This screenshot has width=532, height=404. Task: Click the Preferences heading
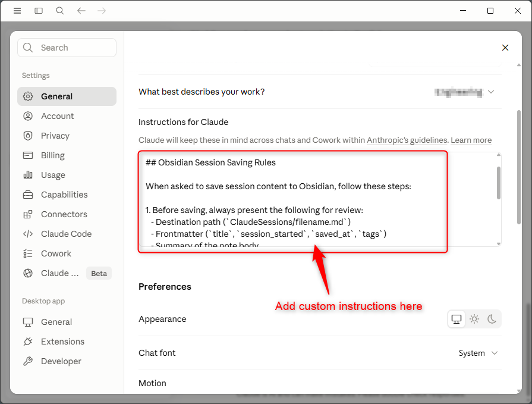(165, 287)
